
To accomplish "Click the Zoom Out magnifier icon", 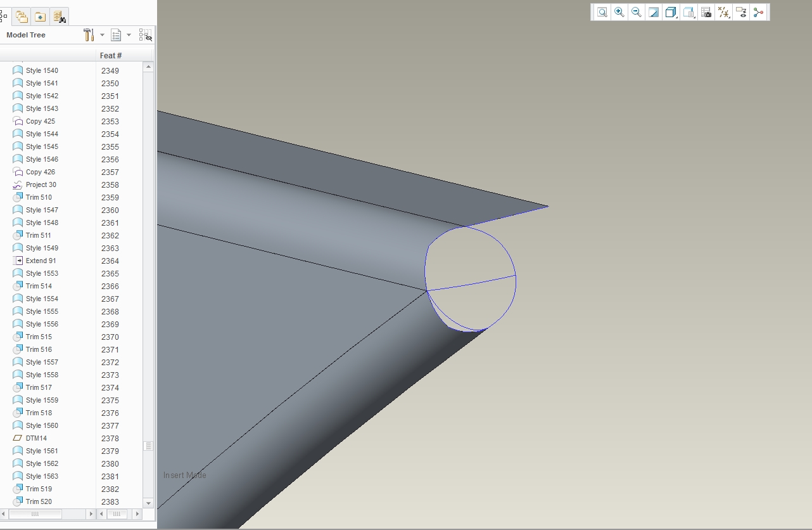I will [636, 12].
